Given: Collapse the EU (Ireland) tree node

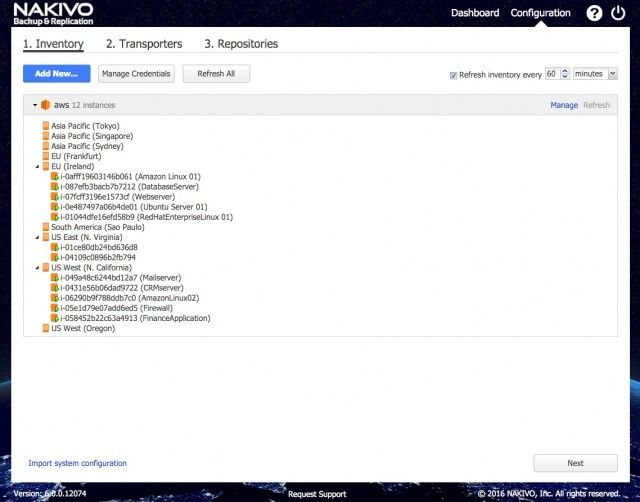Looking at the screenshot, I should pyautogui.click(x=38, y=167).
